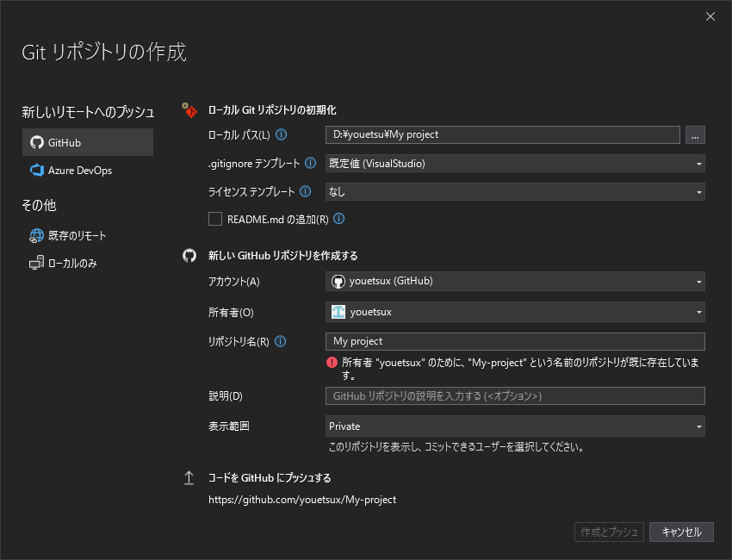Click the info icon next to ローカル パス
This screenshot has width=732, height=560.
[281, 134]
